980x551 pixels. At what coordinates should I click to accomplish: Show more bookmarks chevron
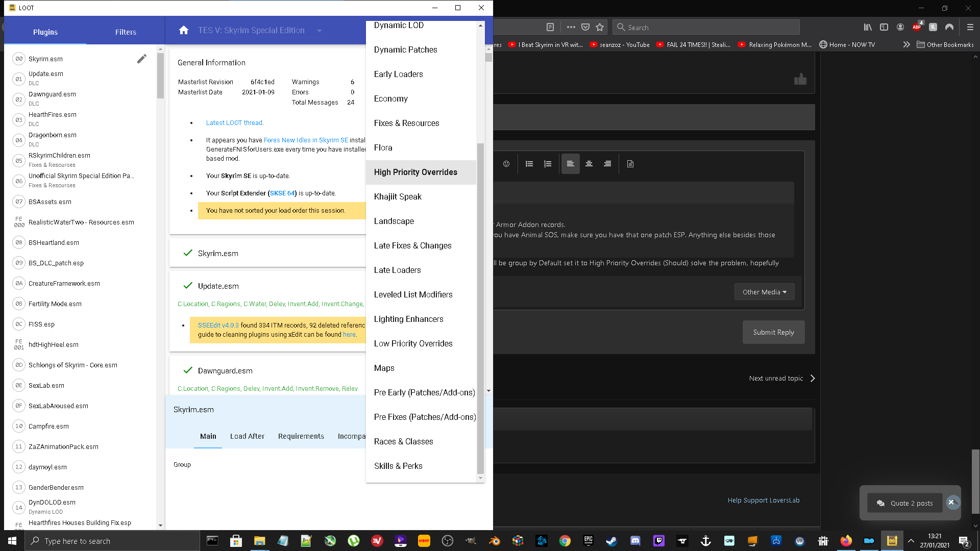tap(906, 45)
